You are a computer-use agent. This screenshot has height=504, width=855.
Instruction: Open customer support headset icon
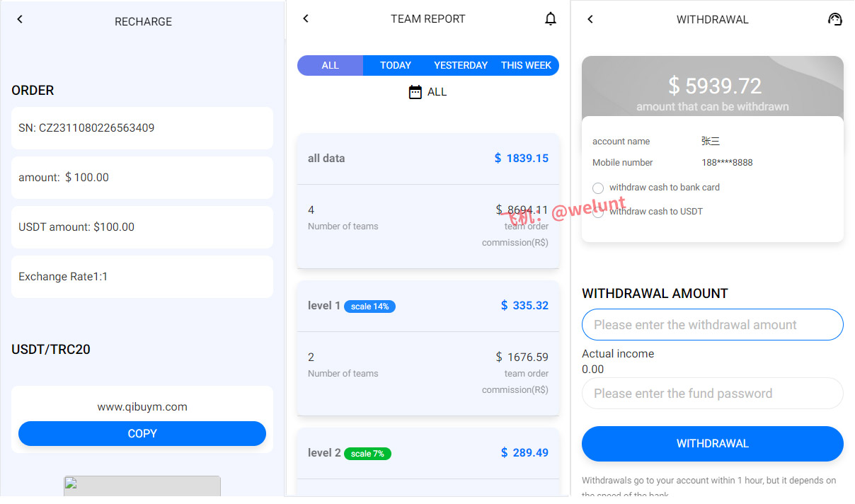[834, 19]
